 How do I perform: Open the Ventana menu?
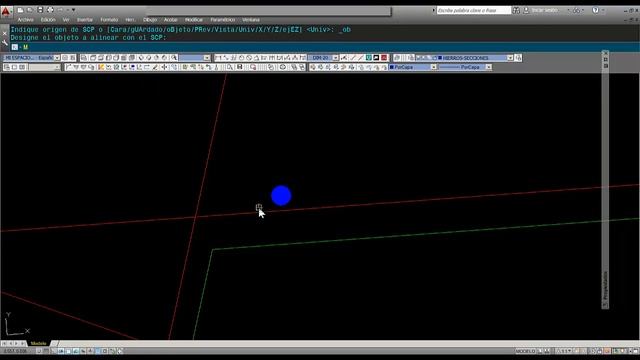(251, 20)
